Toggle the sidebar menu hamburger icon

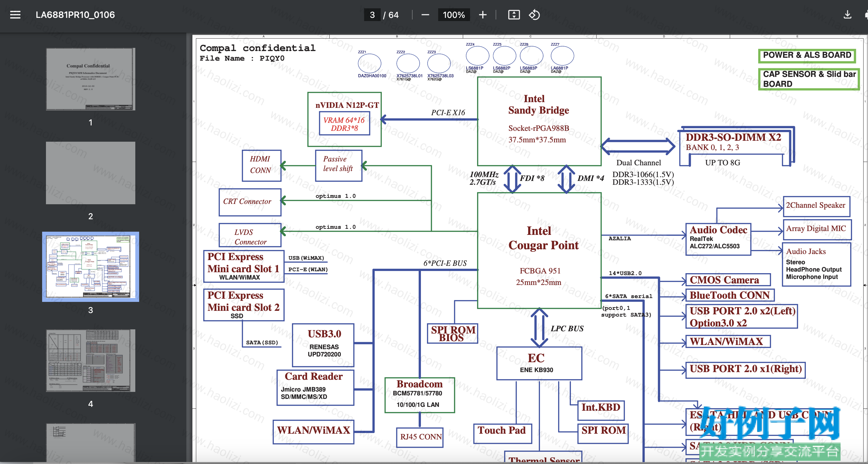(x=15, y=15)
